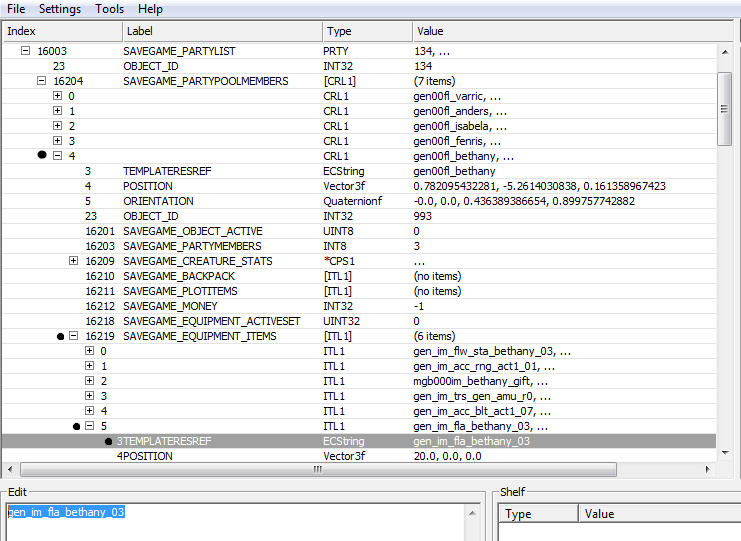Expand party member 1 gen00fl_anders
Image resolution: width=741 pixels, height=541 pixels.
[x=57, y=111]
